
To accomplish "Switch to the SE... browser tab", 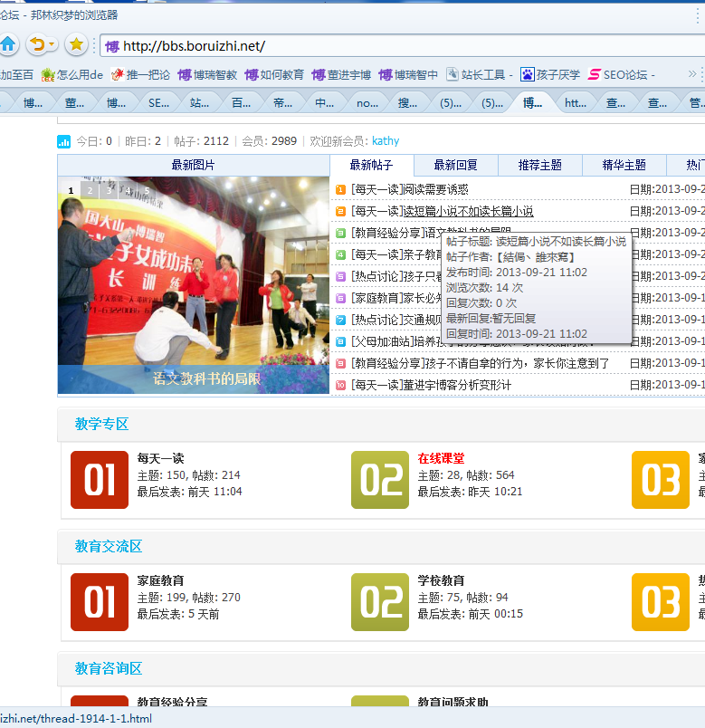I will (158, 103).
